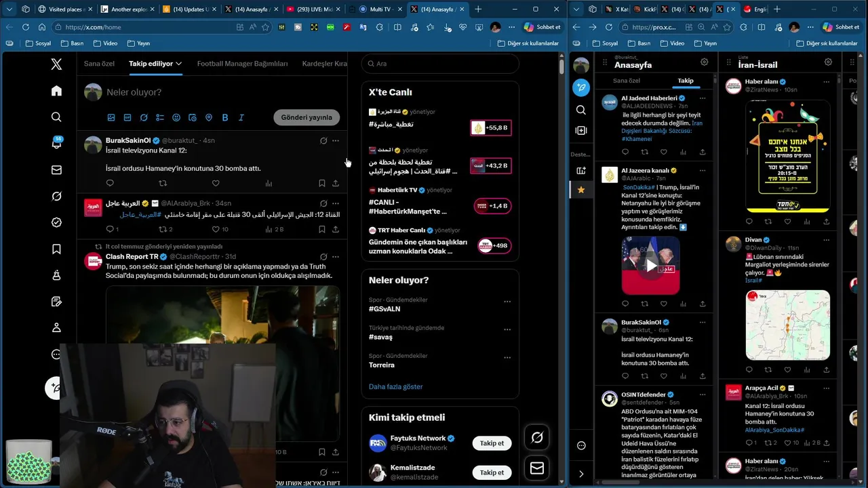Open more menu on BurakSakinOl home post
The height and width of the screenshot is (488, 868).
(x=336, y=140)
